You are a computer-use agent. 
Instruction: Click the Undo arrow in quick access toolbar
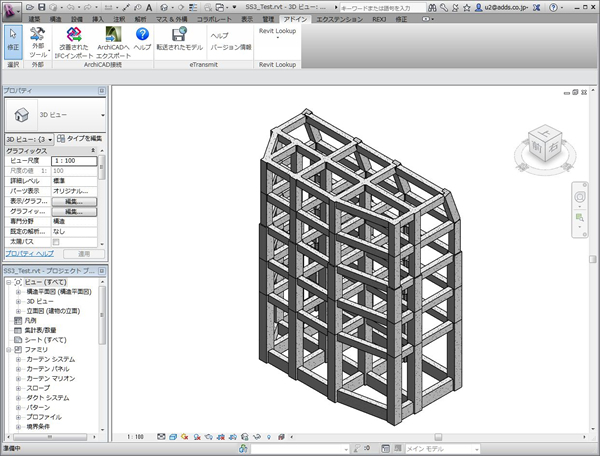[x=70, y=7]
